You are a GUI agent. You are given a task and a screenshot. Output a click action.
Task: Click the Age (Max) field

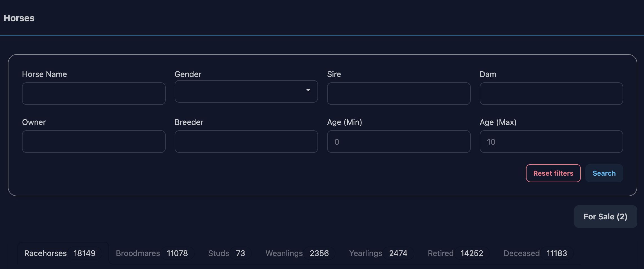click(551, 142)
